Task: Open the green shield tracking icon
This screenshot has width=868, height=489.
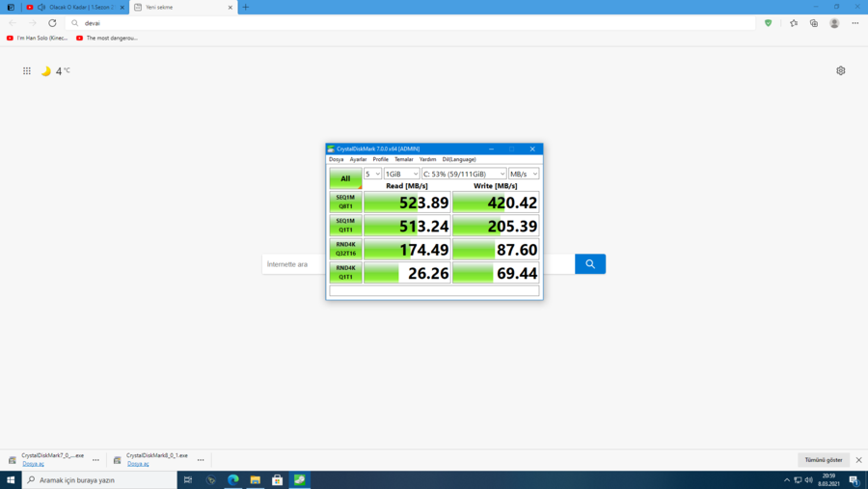Action: coord(768,23)
